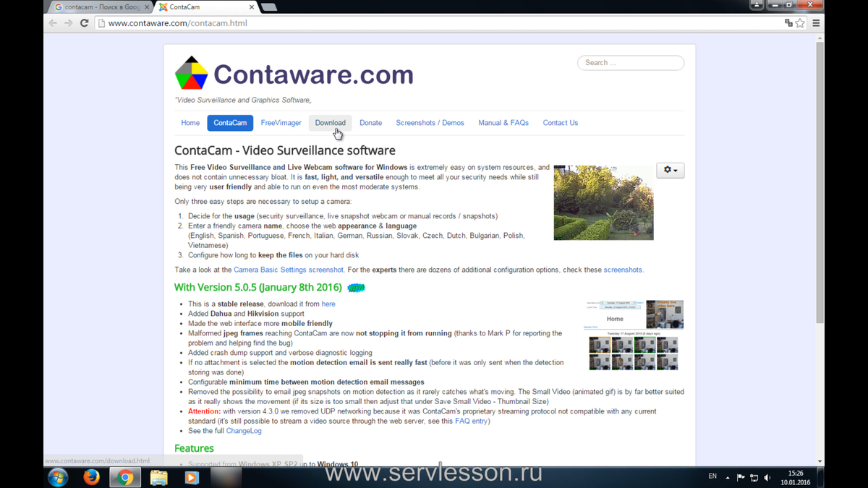Click the garden webcam thumbnail image
Image resolution: width=868 pixels, height=488 pixels.
[x=603, y=202]
